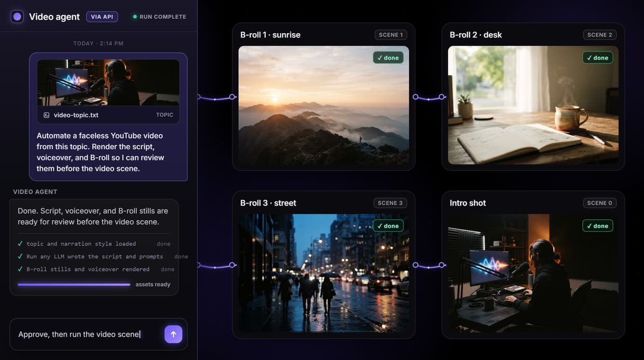Click the 'B-roll 2 · desk' card title
This screenshot has height=360, width=644.
coord(476,35)
